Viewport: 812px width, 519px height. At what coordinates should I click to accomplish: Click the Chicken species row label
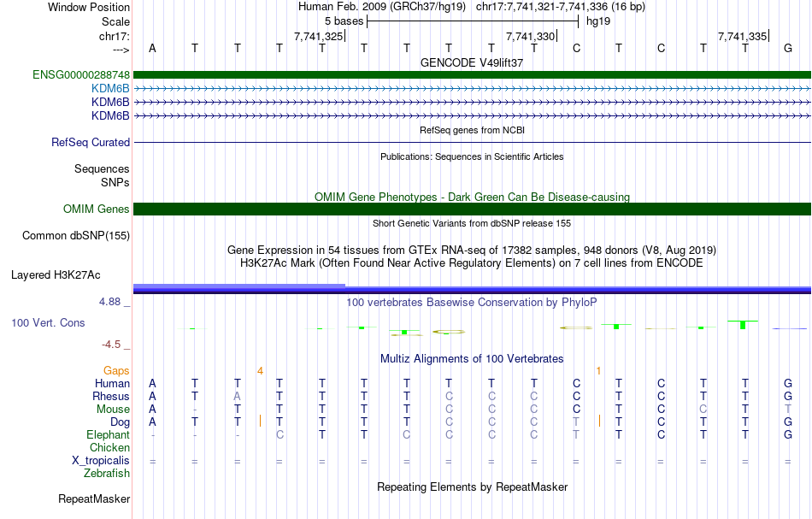tap(109, 447)
